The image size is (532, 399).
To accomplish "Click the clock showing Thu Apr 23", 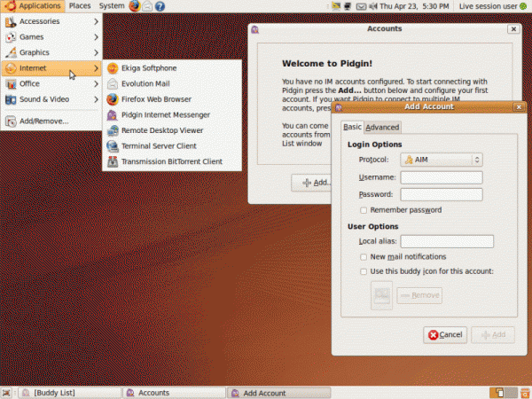I will click(x=414, y=6).
